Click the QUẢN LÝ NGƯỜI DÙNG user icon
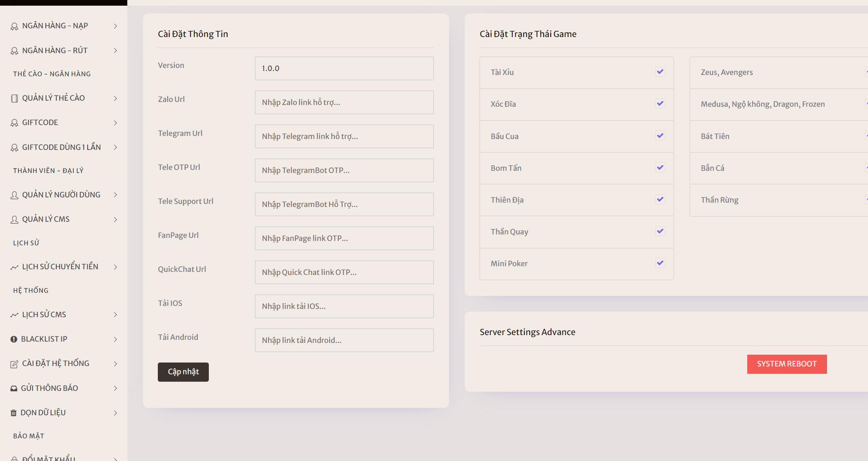The image size is (868, 461). click(14, 195)
